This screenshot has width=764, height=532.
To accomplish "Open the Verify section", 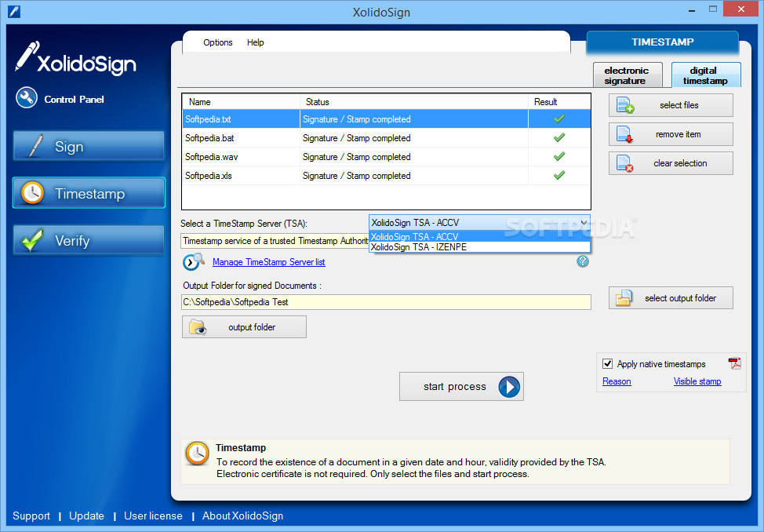I will pyautogui.click(x=89, y=240).
